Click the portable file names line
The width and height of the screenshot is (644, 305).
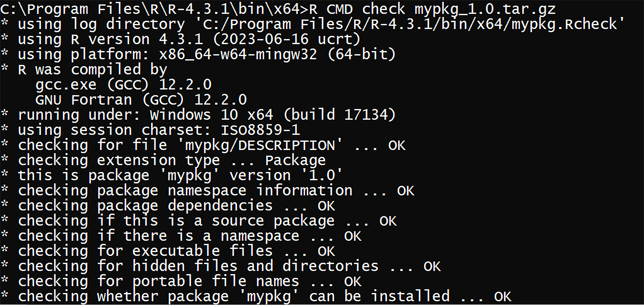181,281
